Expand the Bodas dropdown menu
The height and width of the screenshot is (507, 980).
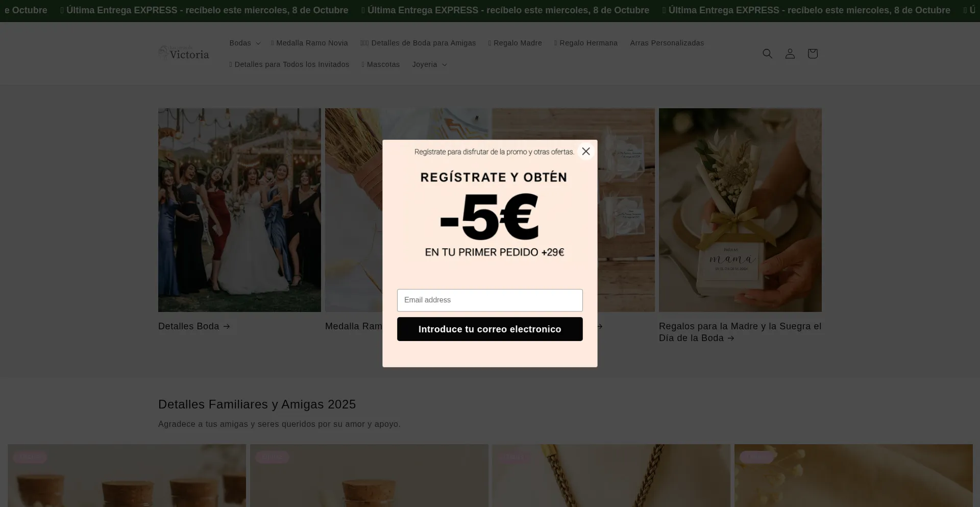[x=244, y=43]
